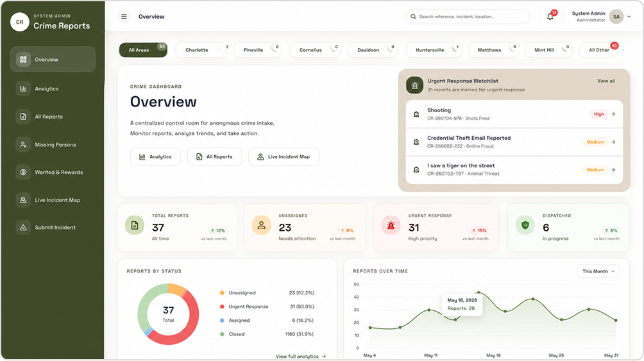644x361 pixels.
Task: Select the All Areas filter tab
Action: (x=143, y=50)
